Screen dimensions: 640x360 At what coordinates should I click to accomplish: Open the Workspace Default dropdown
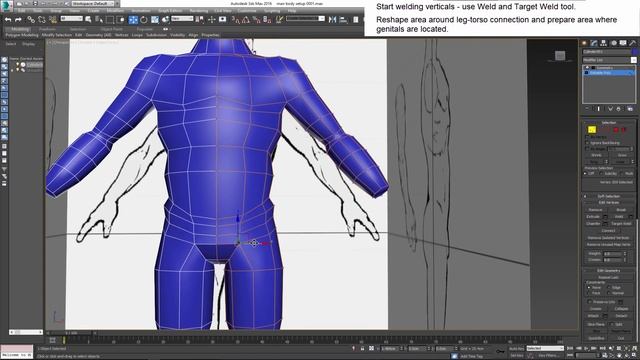(92, 3)
